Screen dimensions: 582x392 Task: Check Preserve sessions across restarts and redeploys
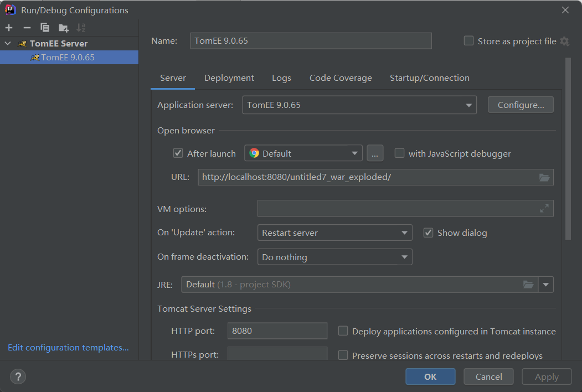point(343,355)
